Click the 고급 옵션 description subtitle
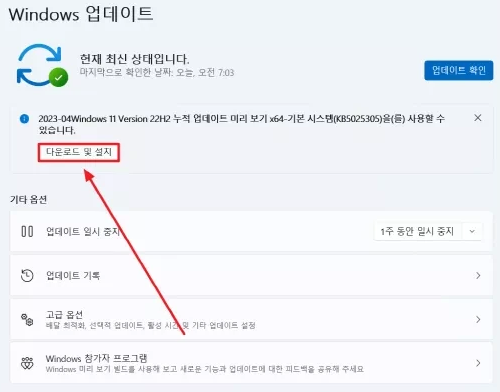The width and height of the screenshot is (500, 392). (150, 325)
